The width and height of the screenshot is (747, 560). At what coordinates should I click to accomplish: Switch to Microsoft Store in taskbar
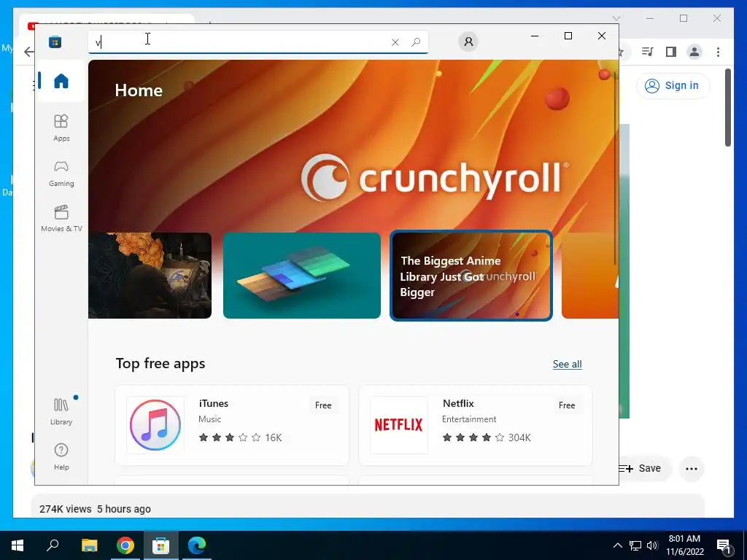point(161,545)
